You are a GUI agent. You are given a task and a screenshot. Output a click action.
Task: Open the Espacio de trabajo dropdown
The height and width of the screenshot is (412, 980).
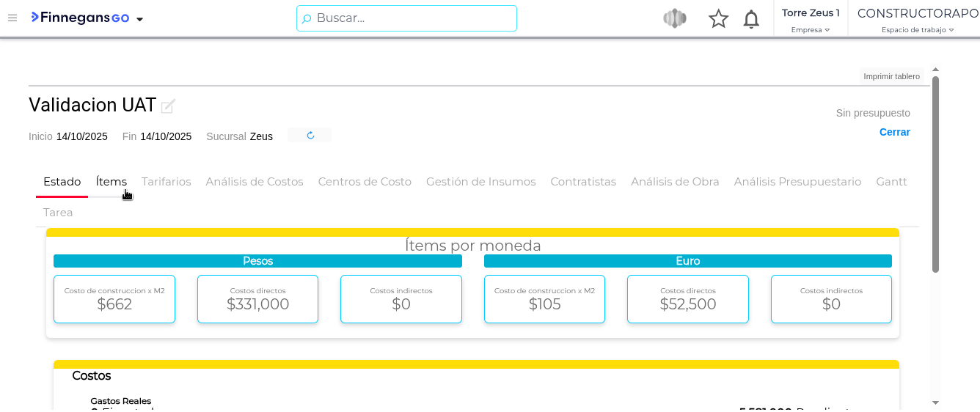click(x=917, y=19)
